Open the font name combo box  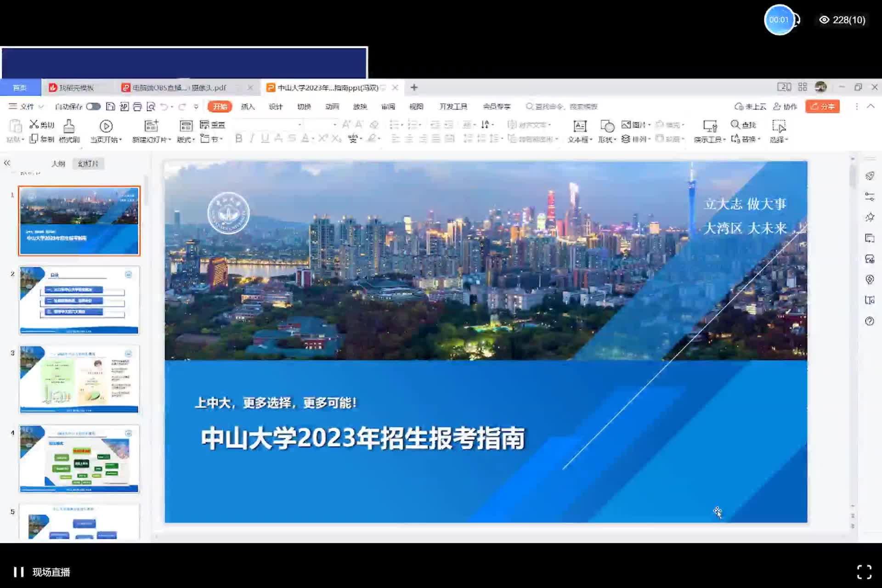(x=268, y=124)
